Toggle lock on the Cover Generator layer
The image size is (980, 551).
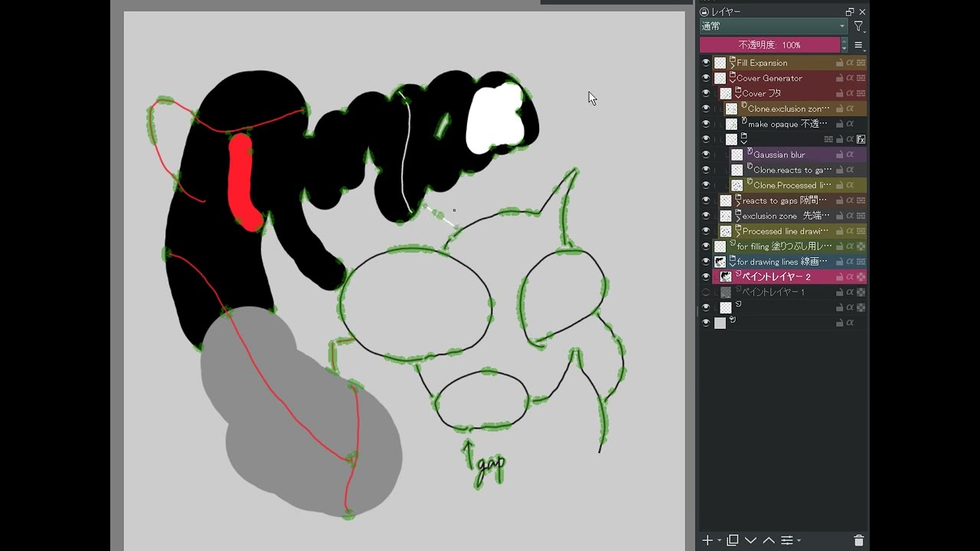(839, 78)
